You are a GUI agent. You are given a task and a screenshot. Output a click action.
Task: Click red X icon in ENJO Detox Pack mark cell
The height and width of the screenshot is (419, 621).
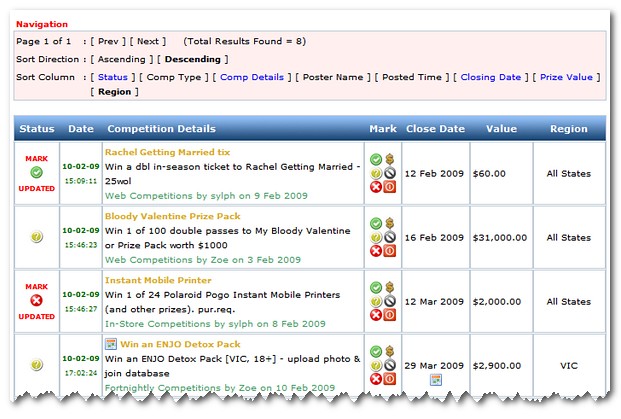tap(376, 379)
